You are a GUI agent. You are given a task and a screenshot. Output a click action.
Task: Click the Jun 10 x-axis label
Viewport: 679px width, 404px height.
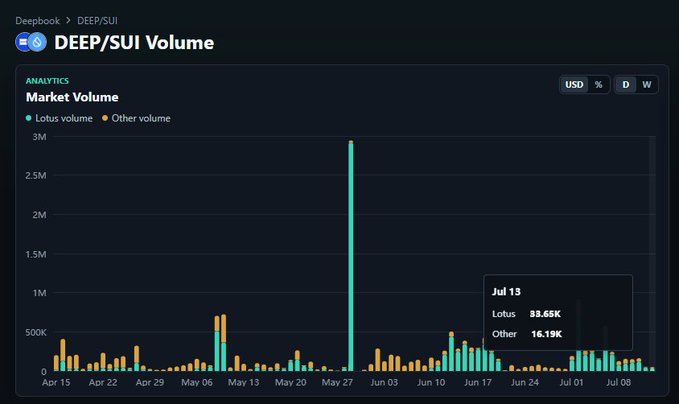(431, 382)
